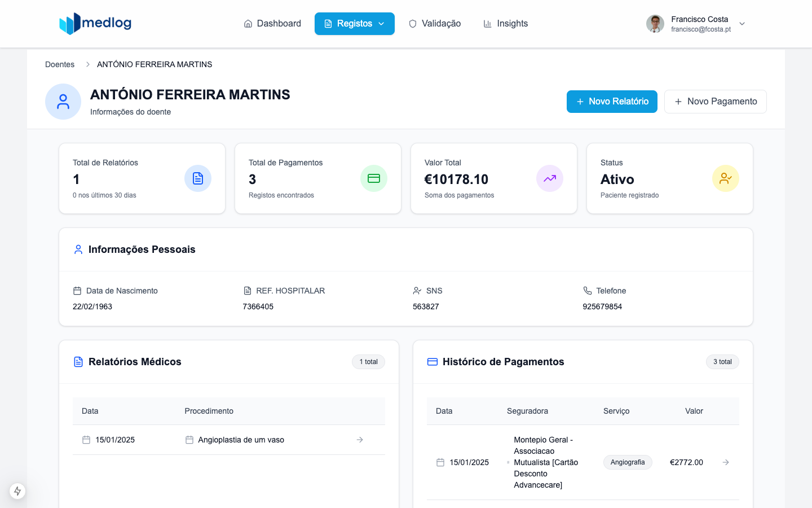Click the green payments card icon
The width and height of the screenshot is (812, 508).
point(374,178)
